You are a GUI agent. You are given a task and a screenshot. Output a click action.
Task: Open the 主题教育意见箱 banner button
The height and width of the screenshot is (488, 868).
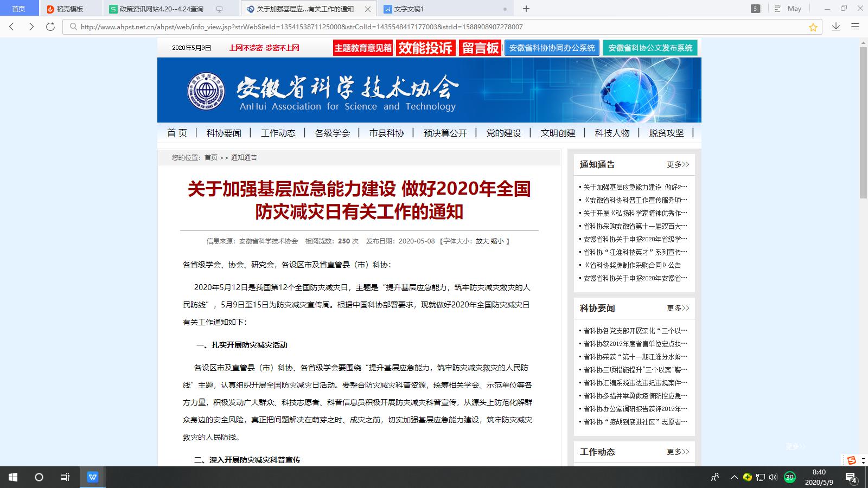(x=363, y=48)
